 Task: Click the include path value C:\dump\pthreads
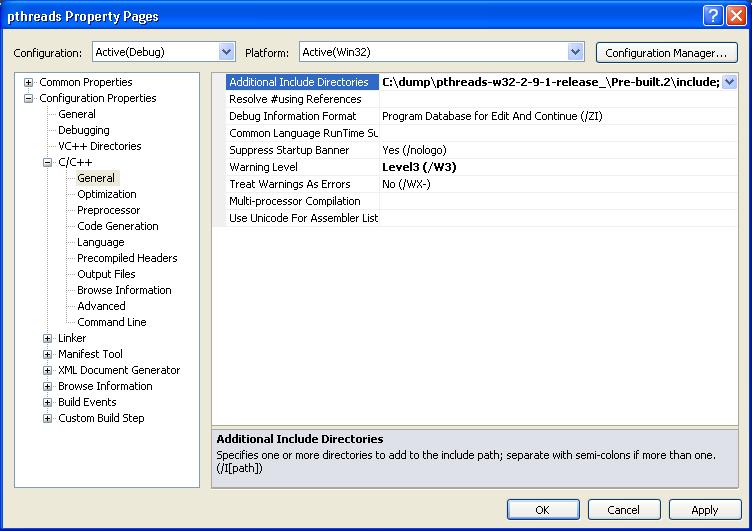551,82
